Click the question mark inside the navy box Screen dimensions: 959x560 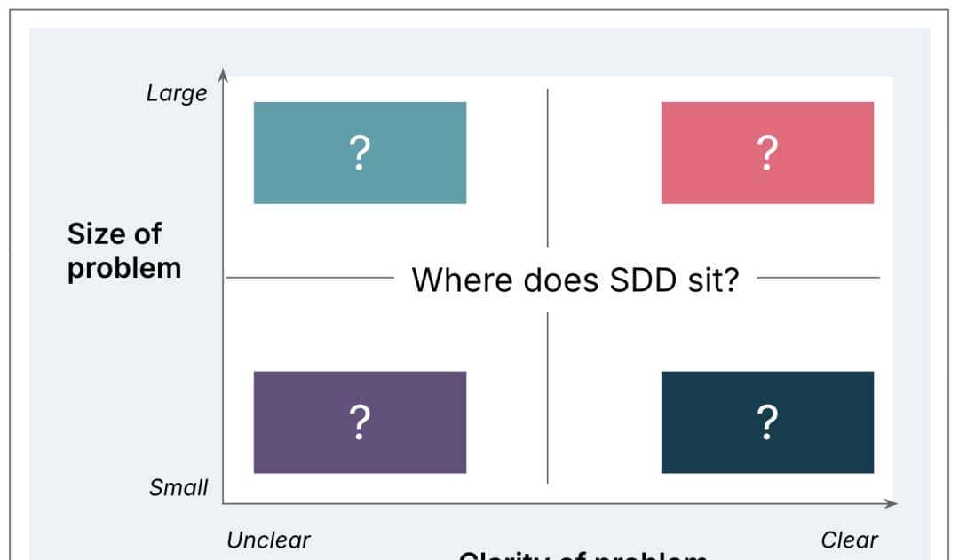767,423
